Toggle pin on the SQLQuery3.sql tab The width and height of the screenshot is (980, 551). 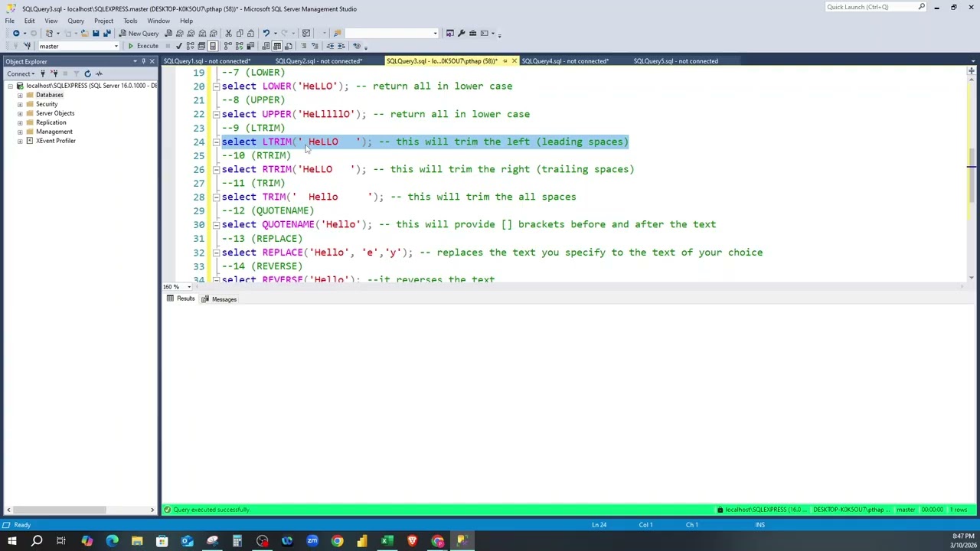[x=505, y=61]
